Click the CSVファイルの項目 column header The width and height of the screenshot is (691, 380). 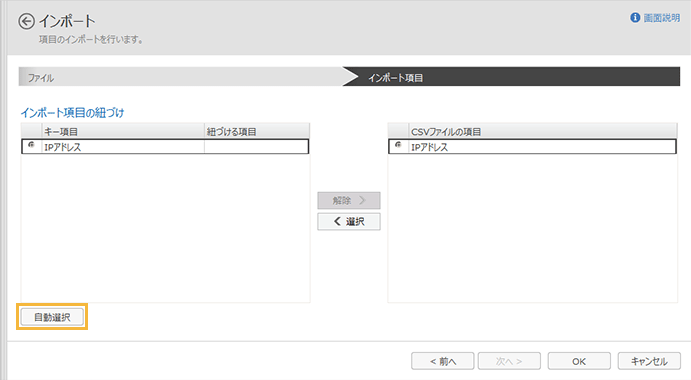point(542,131)
